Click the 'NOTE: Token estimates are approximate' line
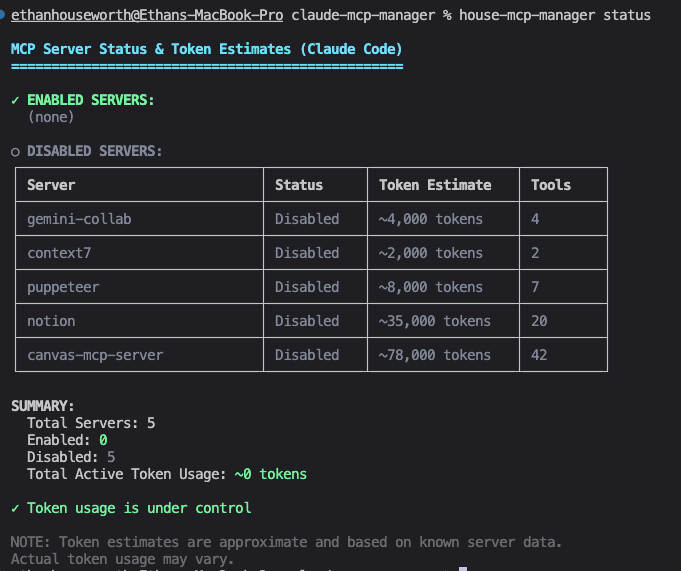The height and width of the screenshot is (571, 681). click(x=286, y=542)
